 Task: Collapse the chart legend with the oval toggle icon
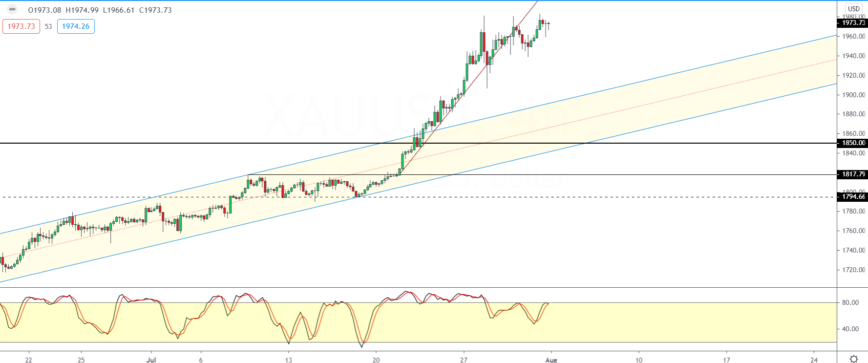[12, 10]
